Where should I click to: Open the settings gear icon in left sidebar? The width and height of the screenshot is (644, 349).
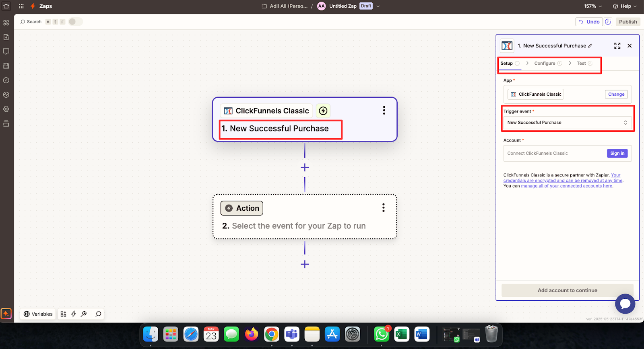tap(6, 109)
